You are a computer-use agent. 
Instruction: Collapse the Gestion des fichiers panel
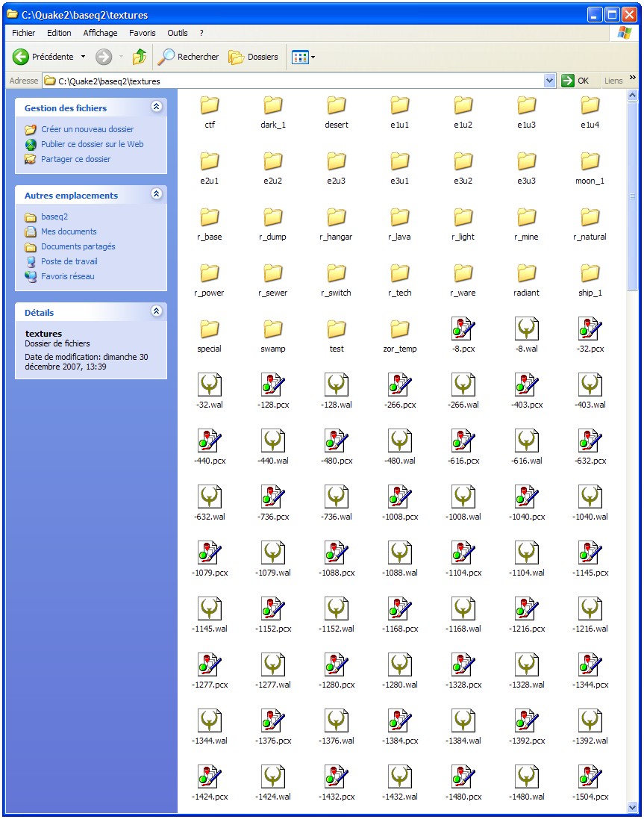156,107
